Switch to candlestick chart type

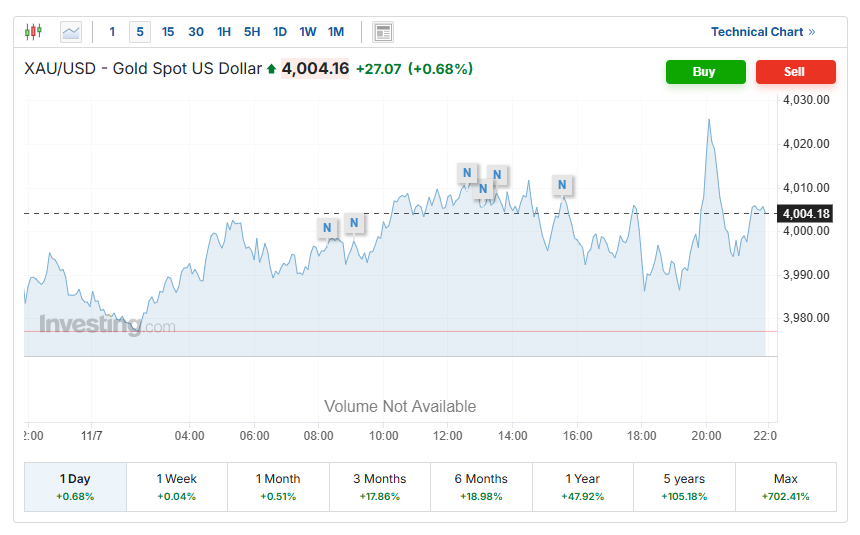(34, 32)
